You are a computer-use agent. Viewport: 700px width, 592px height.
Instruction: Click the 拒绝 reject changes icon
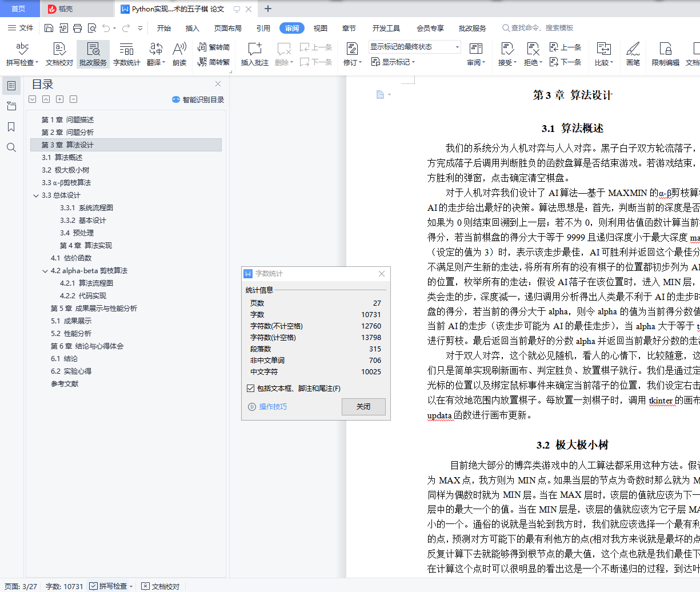pos(533,49)
